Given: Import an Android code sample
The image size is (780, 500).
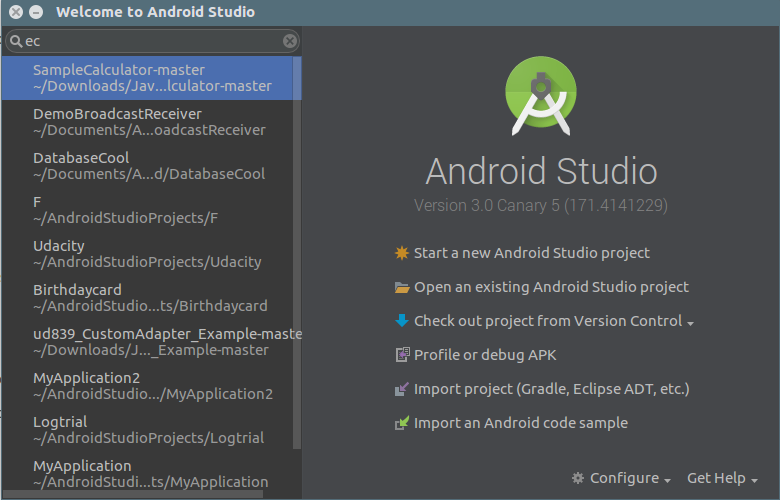Looking at the screenshot, I should (521, 423).
